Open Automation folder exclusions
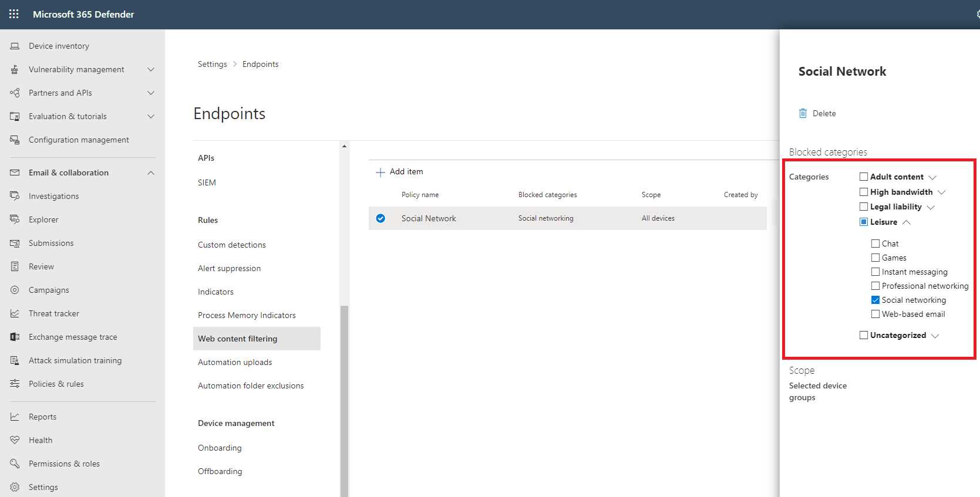The image size is (980, 497). (x=251, y=386)
